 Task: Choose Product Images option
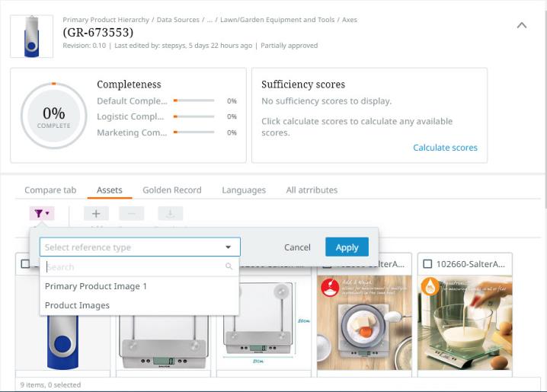pyautogui.click(x=77, y=305)
